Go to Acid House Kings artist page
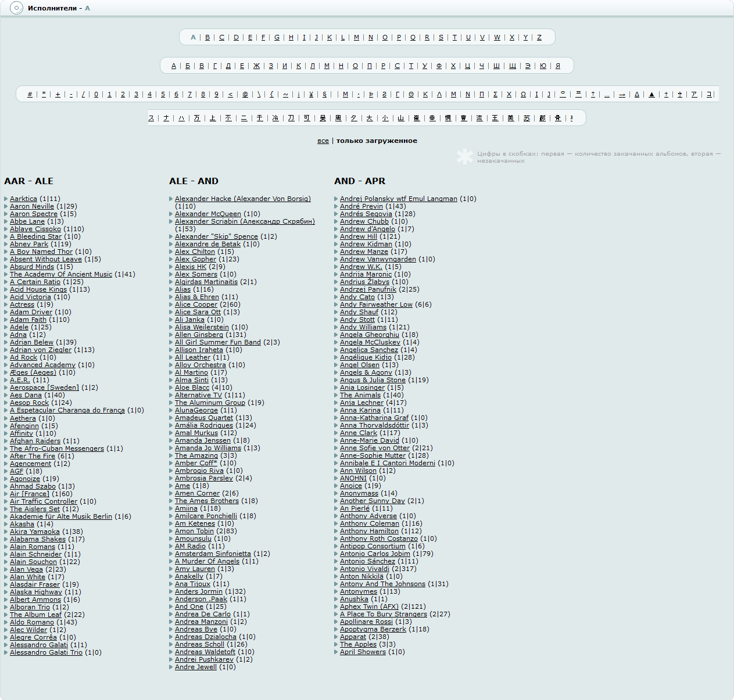Screen dimensions: 734x700 pos(38,289)
